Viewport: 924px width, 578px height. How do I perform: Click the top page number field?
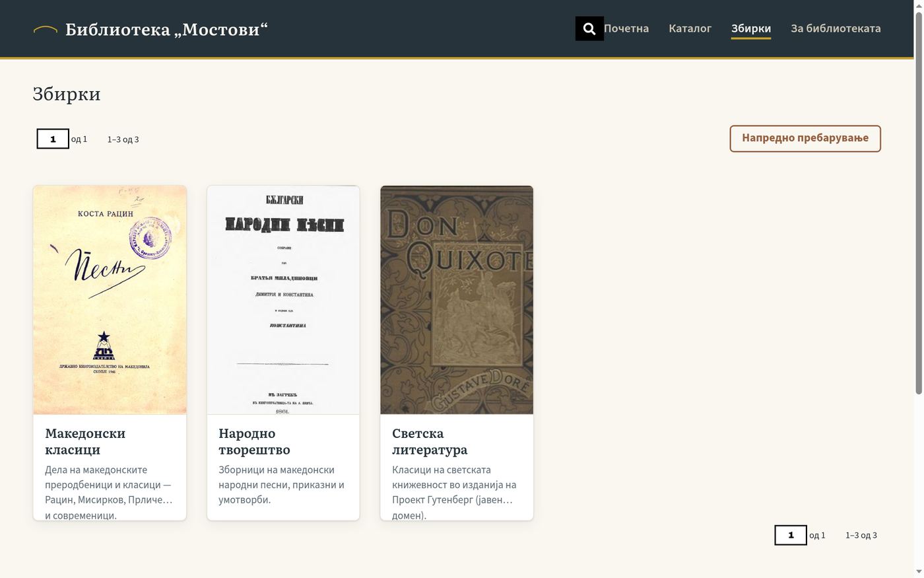pyautogui.click(x=53, y=139)
